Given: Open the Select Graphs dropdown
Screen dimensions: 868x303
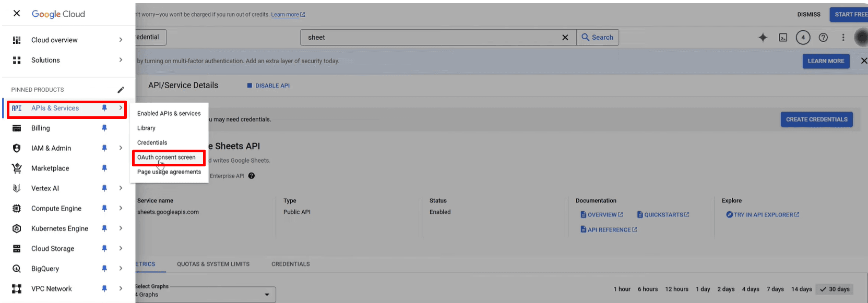Looking at the screenshot, I should (206, 295).
